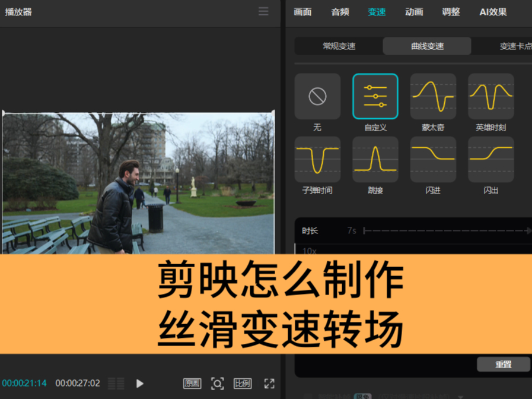Screen dimensions: 532x399
Task: Switch to 常规变速 mode
Action: tap(339, 46)
